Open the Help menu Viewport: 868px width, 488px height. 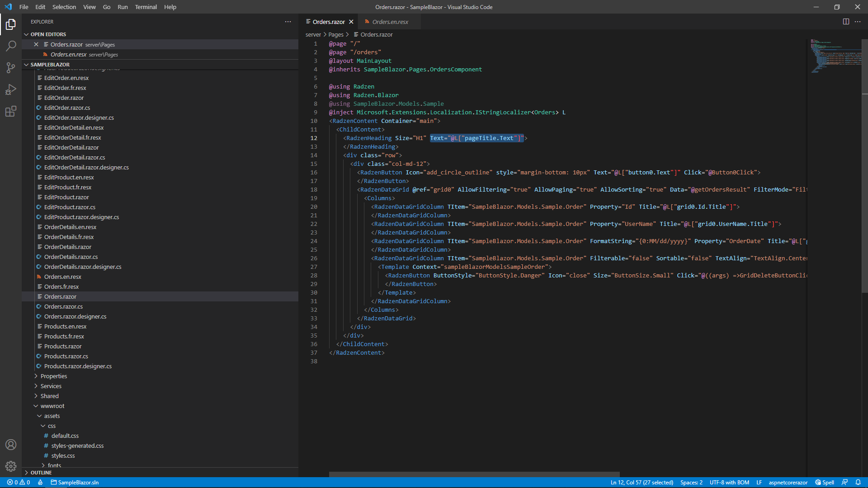click(170, 7)
